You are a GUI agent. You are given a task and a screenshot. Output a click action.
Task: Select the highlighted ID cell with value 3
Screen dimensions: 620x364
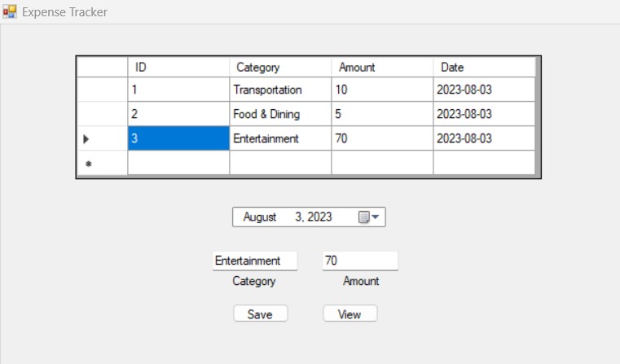point(178,138)
